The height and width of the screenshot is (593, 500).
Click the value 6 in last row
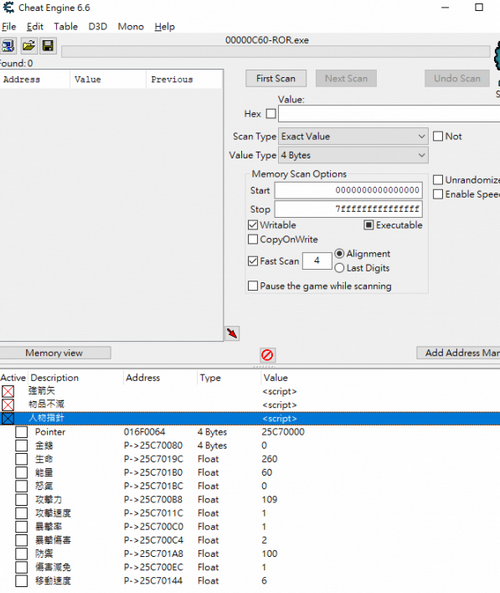click(x=264, y=581)
